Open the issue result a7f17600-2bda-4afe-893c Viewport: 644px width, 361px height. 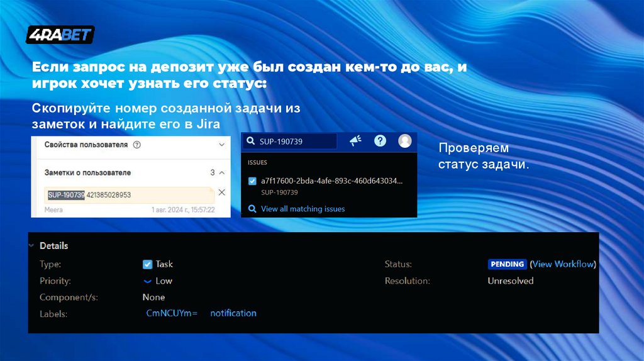point(331,181)
